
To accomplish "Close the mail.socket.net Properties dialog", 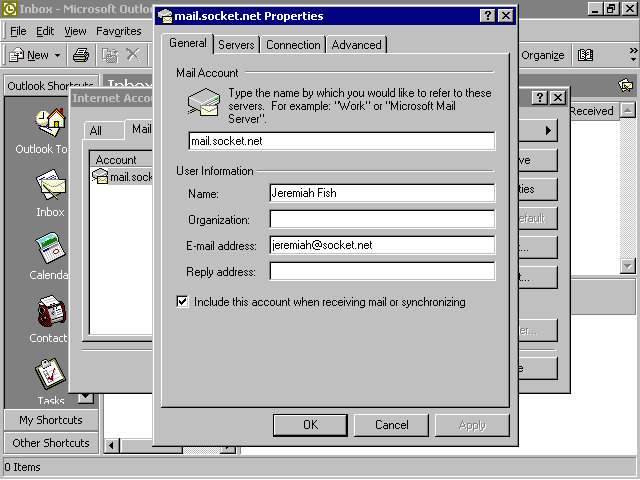I will point(506,16).
